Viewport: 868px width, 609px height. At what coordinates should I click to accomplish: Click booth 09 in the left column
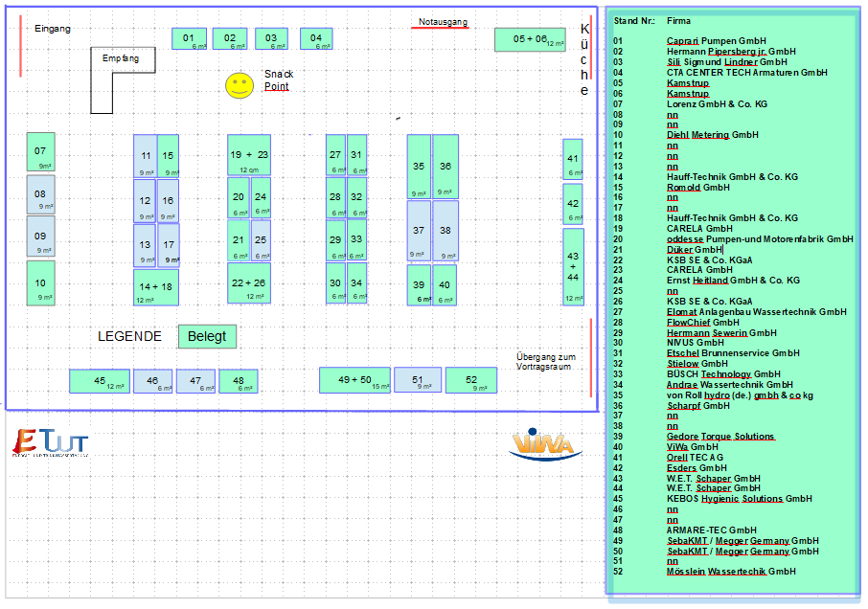pyautogui.click(x=40, y=237)
